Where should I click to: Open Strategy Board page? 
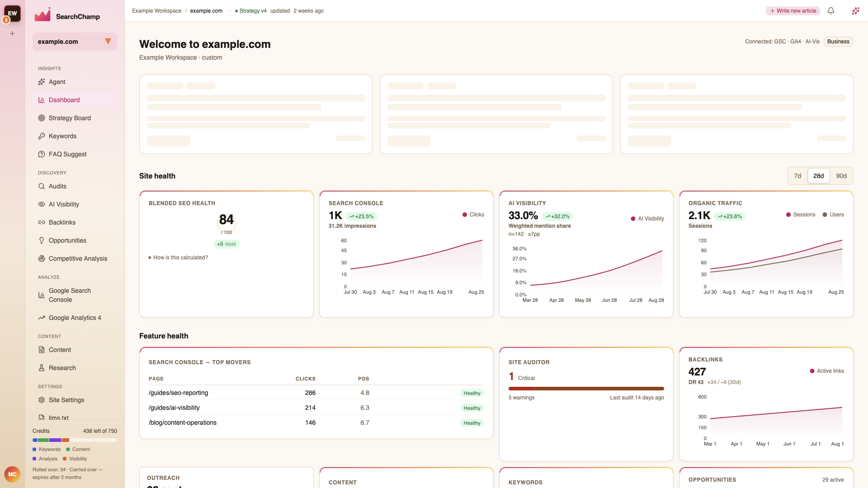[x=75, y=118]
